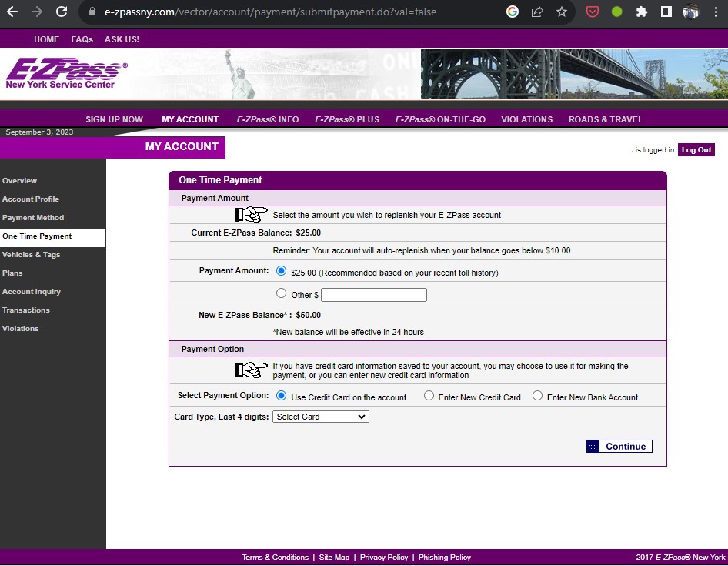
Task: Click the padlock site info icon
Action: click(92, 12)
